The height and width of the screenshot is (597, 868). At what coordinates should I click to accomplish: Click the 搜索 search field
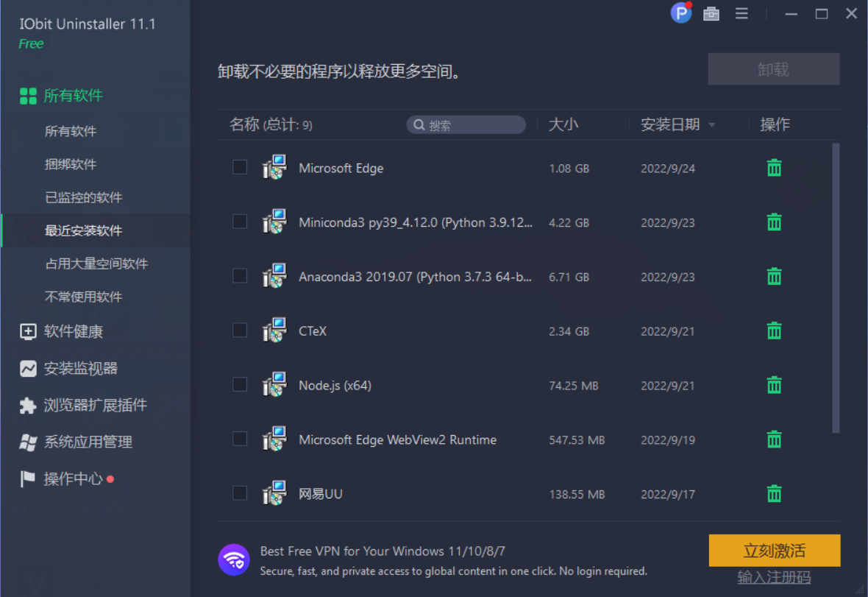point(466,125)
